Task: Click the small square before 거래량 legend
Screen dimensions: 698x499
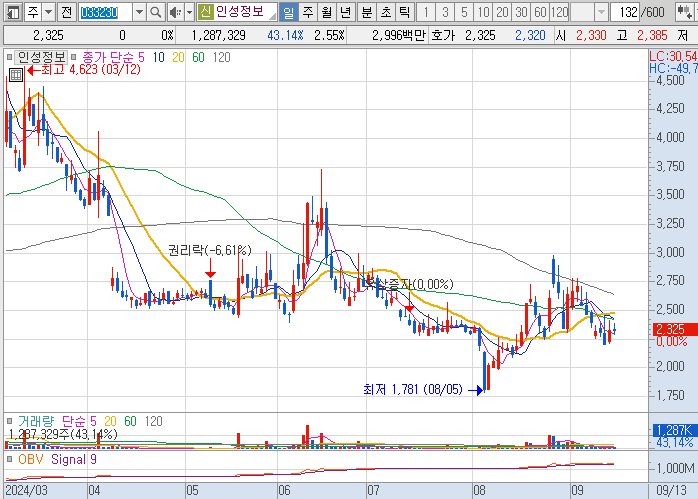Action: (x=9, y=421)
